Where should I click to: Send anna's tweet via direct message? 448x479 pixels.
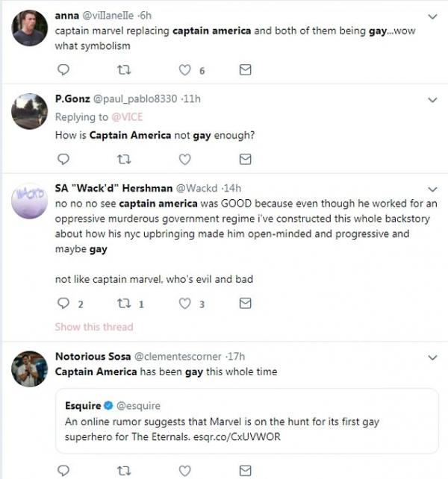point(245,70)
